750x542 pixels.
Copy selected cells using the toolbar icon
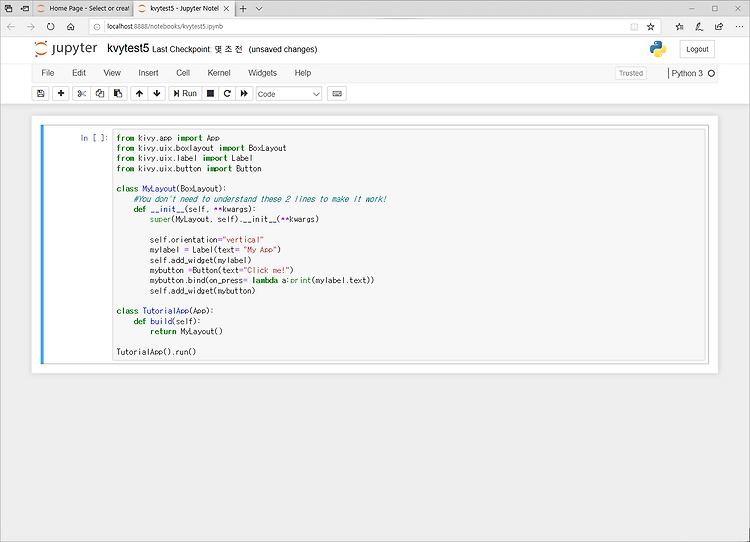pyautogui.click(x=100, y=94)
